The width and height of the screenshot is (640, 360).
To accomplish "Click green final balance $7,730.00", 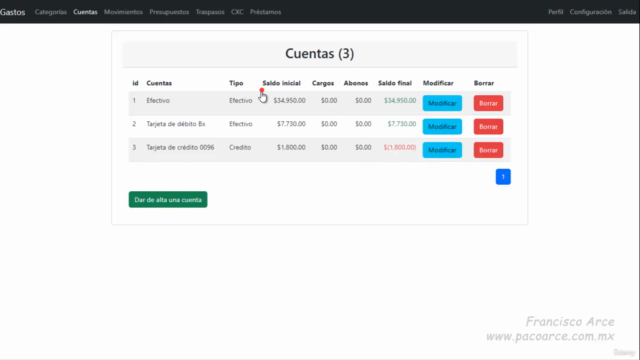I will click(x=402, y=124).
